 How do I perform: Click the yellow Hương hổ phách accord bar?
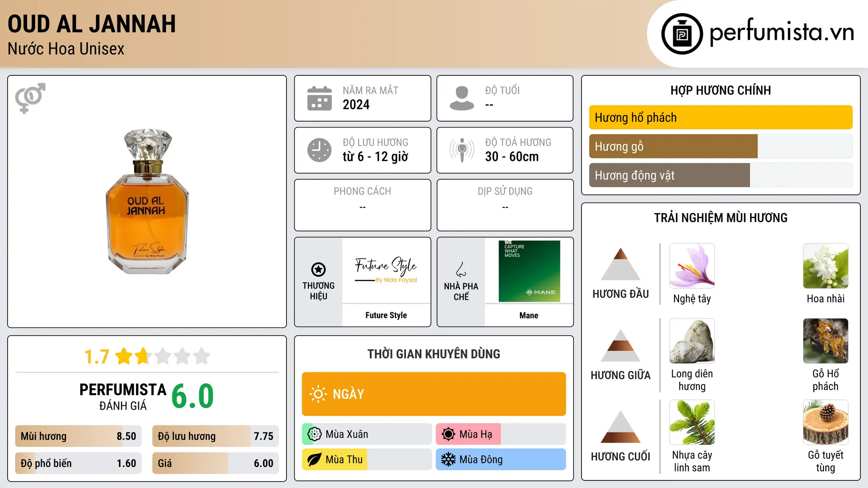[x=721, y=117]
